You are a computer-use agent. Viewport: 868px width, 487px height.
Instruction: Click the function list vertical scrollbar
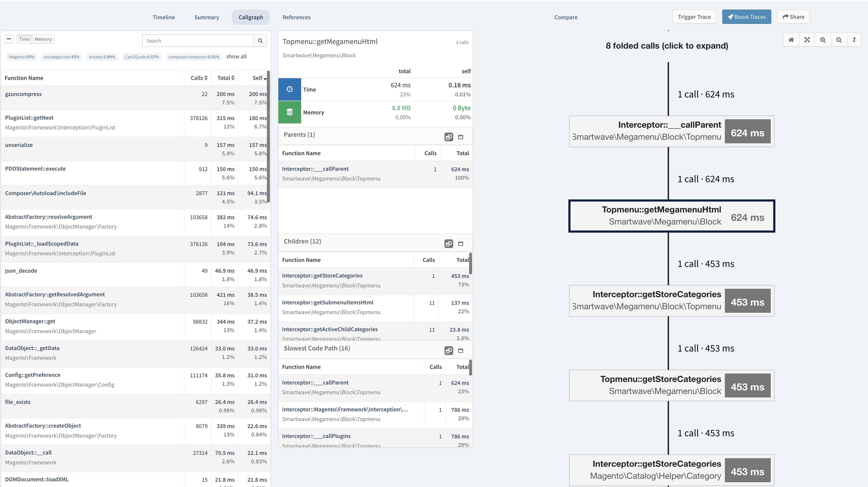coord(268,136)
